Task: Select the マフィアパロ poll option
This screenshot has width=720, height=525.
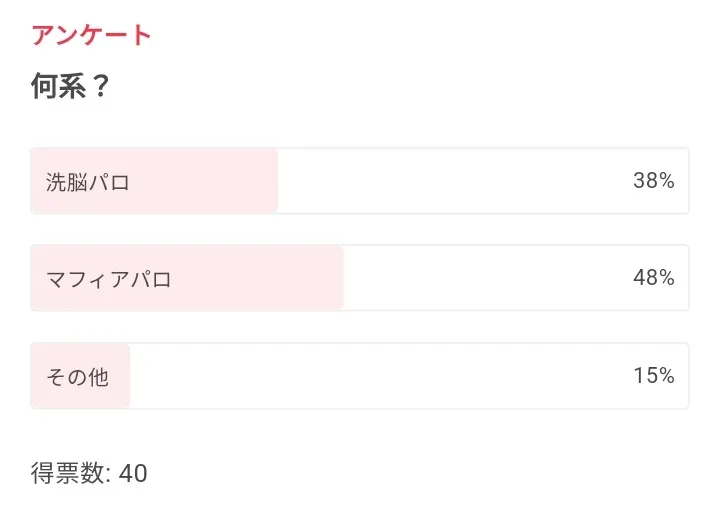Action: click(359, 278)
